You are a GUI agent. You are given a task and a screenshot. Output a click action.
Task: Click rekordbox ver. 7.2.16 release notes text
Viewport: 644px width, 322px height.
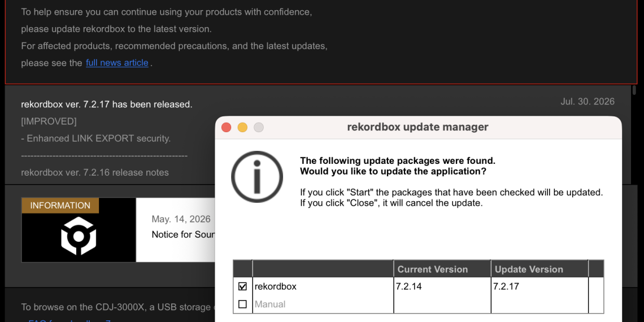95,172
